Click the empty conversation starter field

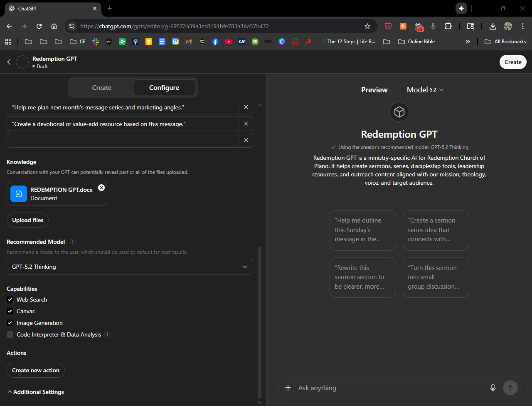click(x=123, y=141)
